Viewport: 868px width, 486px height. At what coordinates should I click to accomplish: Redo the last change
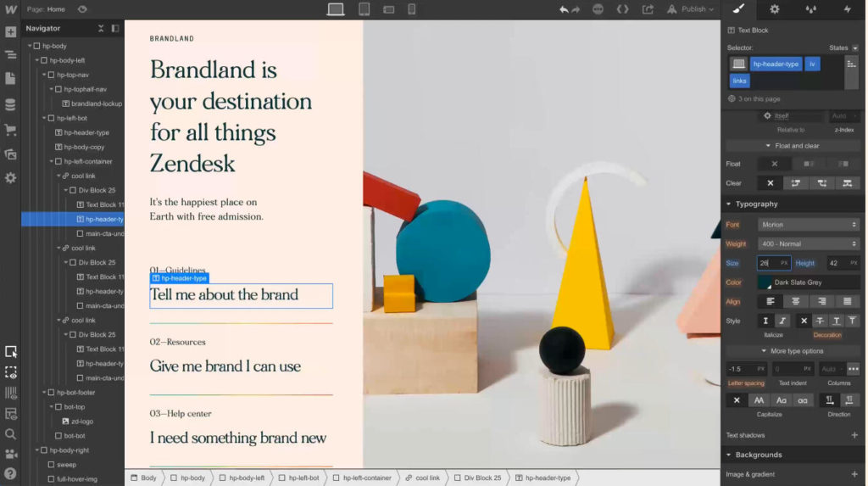pyautogui.click(x=576, y=9)
